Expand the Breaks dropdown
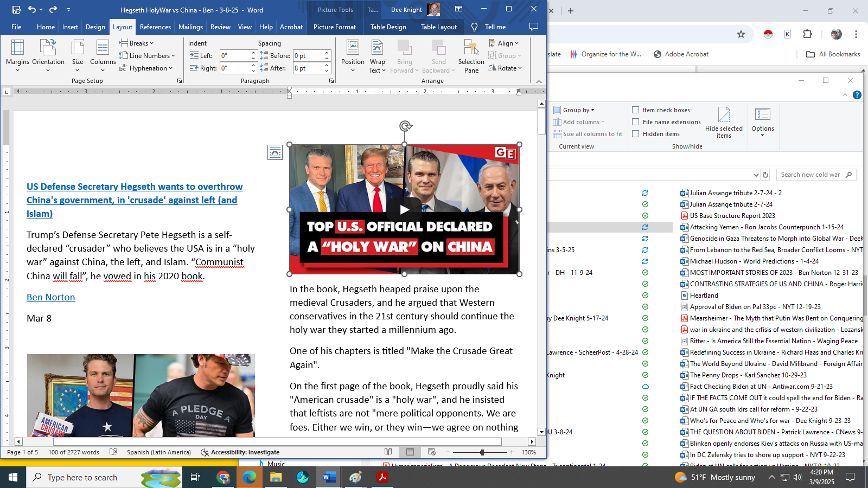868x488 pixels. (137, 43)
